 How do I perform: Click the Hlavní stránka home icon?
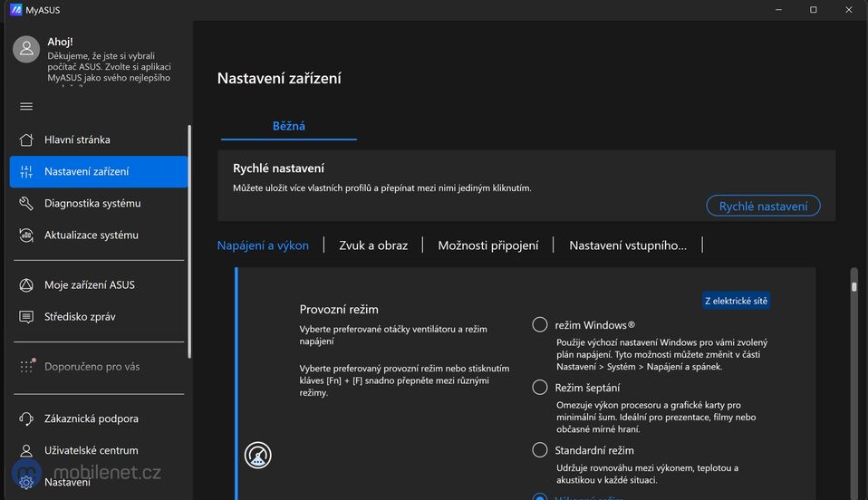(26, 139)
